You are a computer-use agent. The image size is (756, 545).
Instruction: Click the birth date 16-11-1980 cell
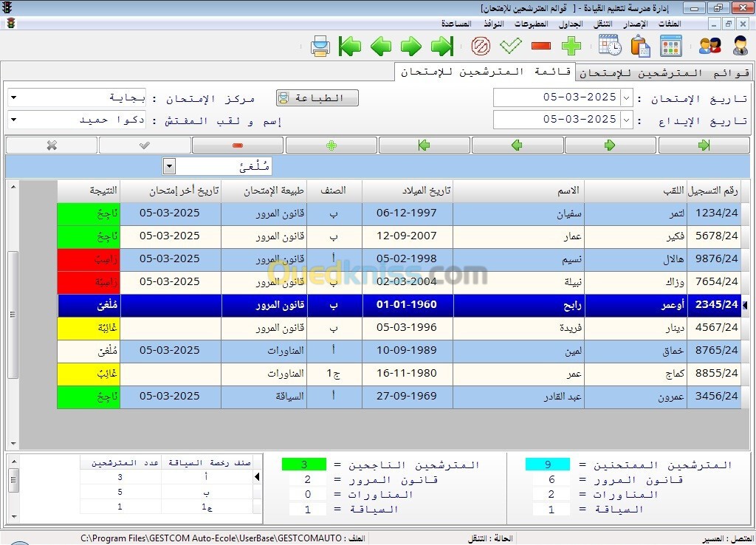pyautogui.click(x=408, y=373)
